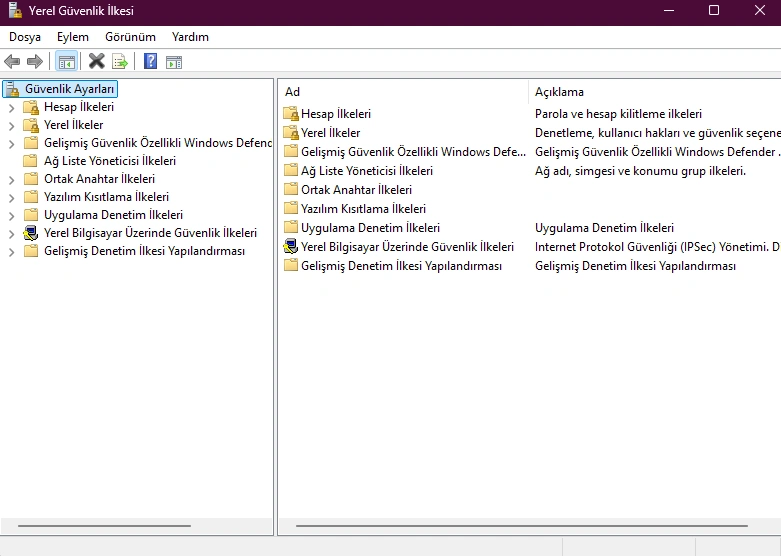
Task: Select Güvenlik Ayarları root node in tree
Action: [x=69, y=89]
